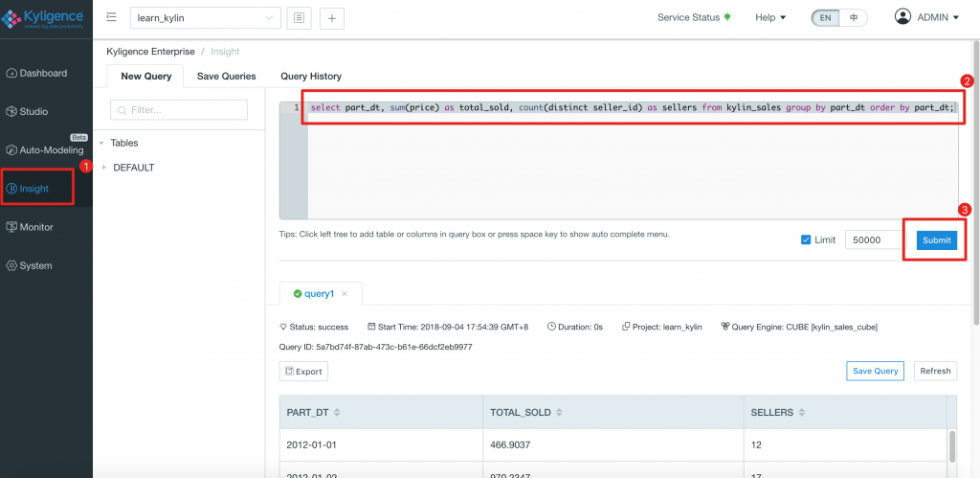Viewport: 980px width, 478px height.
Task: Switch to the Save Queries tab
Action: (226, 77)
